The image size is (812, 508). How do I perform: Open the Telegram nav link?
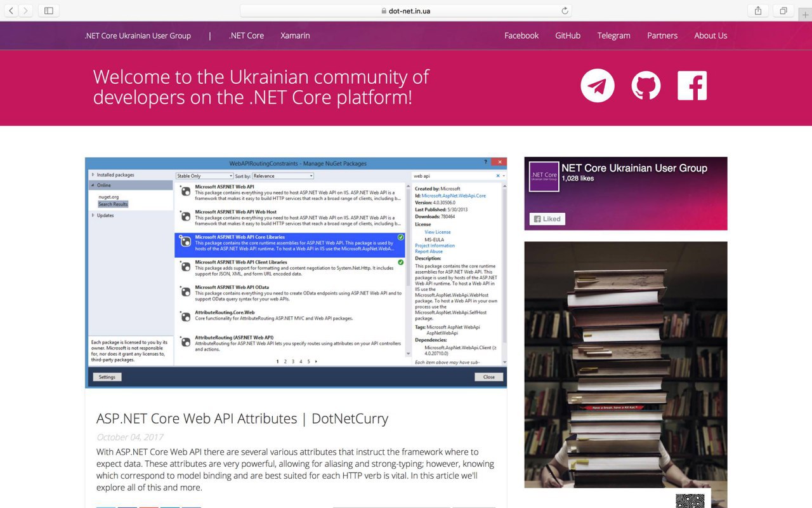tap(613, 36)
